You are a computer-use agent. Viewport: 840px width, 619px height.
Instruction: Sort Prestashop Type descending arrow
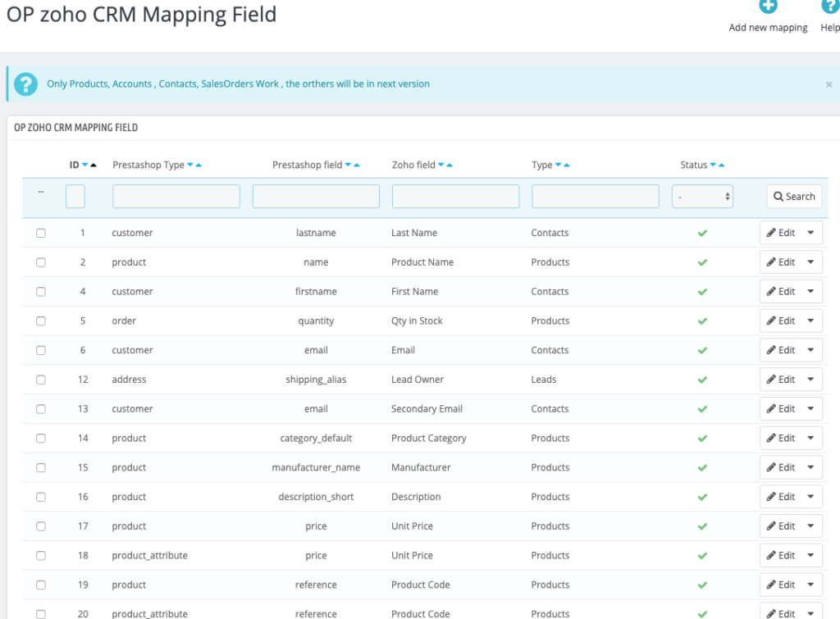point(190,165)
